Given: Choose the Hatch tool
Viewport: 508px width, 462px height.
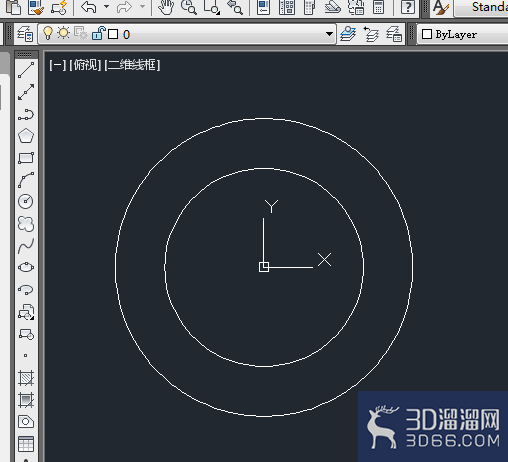Looking at the screenshot, I should pyautogui.click(x=26, y=378).
